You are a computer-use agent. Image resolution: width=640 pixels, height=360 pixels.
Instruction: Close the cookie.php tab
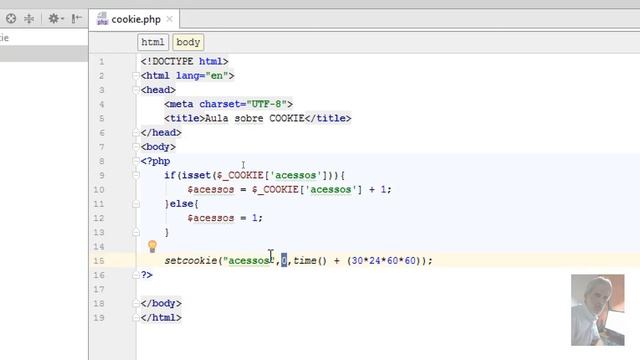click(170, 19)
